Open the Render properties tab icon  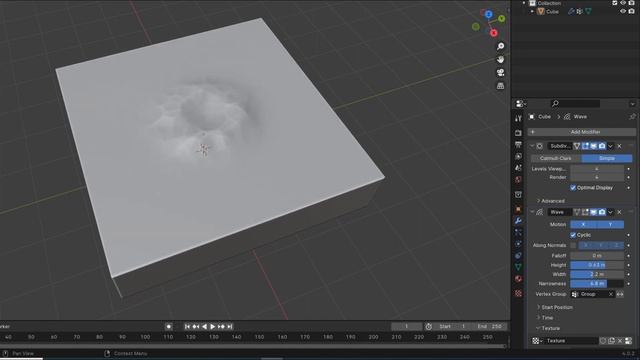pyautogui.click(x=518, y=133)
